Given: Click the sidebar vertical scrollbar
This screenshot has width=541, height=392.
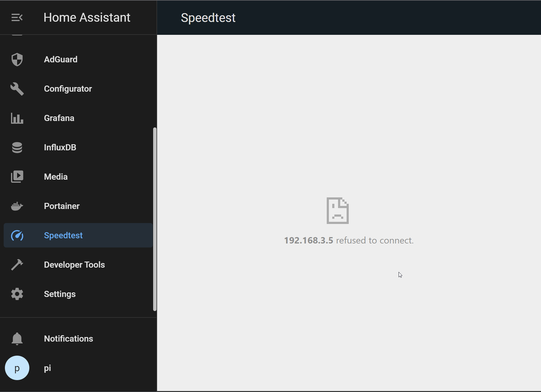Looking at the screenshot, I should pyautogui.click(x=155, y=219).
